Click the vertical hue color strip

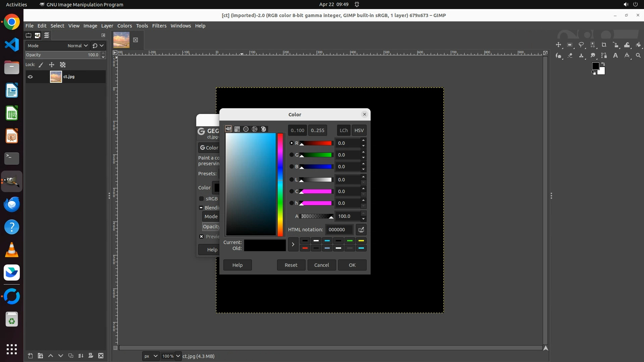point(280,184)
